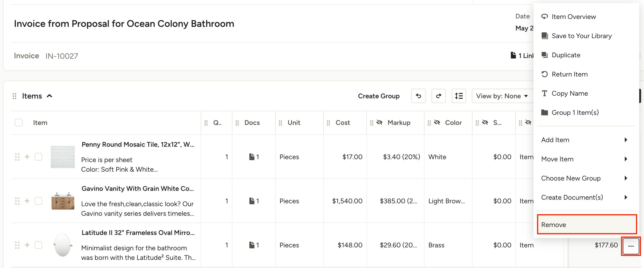Open the three-dot menu for the Latitude mirror row
644x268 pixels.
click(x=631, y=246)
